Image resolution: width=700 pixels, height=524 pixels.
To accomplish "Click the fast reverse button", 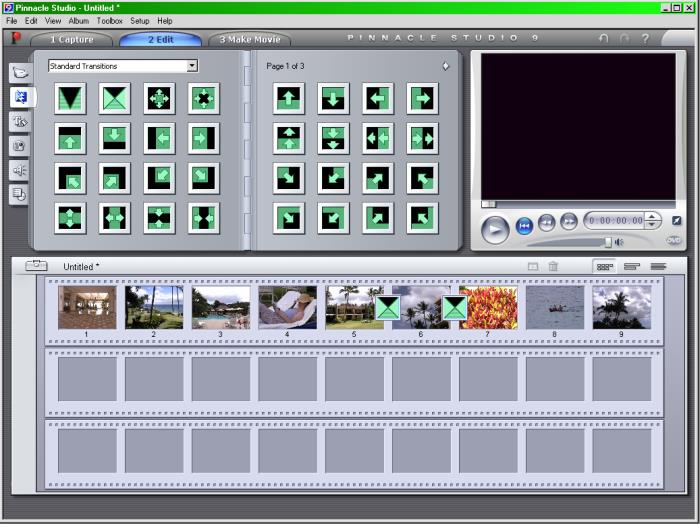I will (546, 222).
